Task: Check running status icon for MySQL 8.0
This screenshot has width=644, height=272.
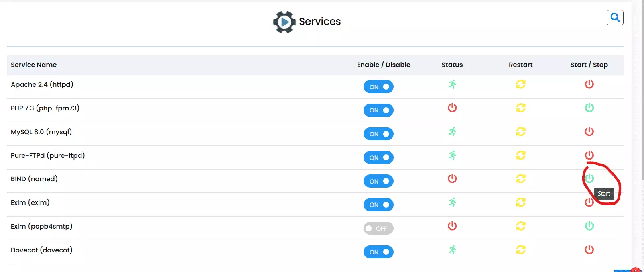Action: (x=452, y=131)
